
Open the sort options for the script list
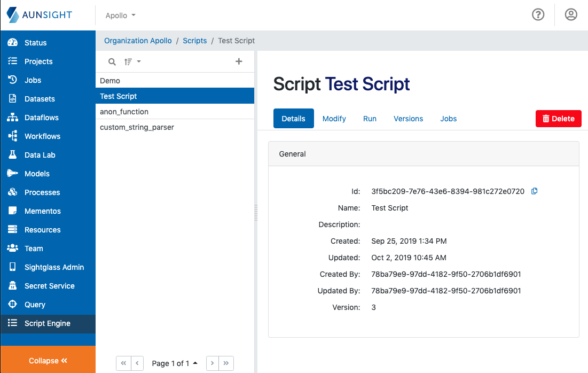pos(131,61)
